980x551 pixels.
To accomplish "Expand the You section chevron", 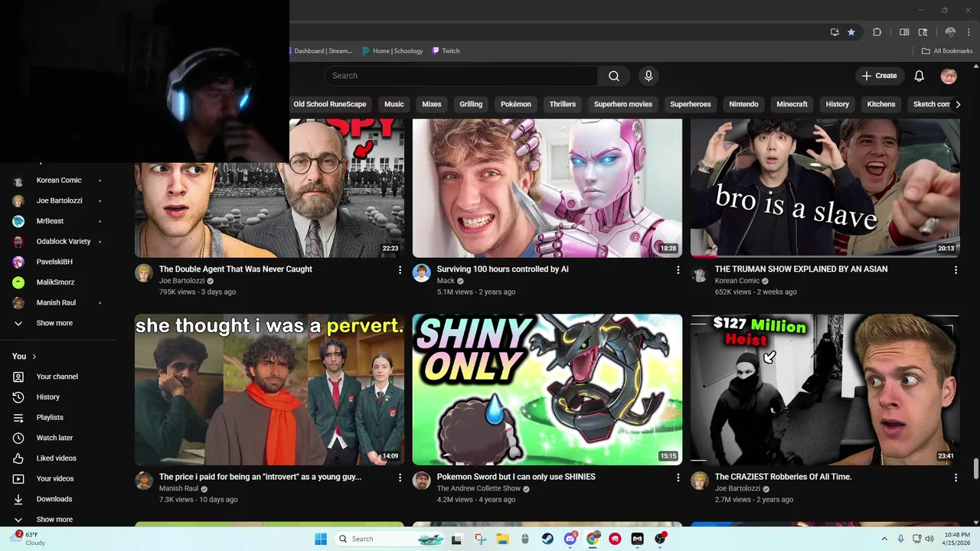I will click(34, 357).
